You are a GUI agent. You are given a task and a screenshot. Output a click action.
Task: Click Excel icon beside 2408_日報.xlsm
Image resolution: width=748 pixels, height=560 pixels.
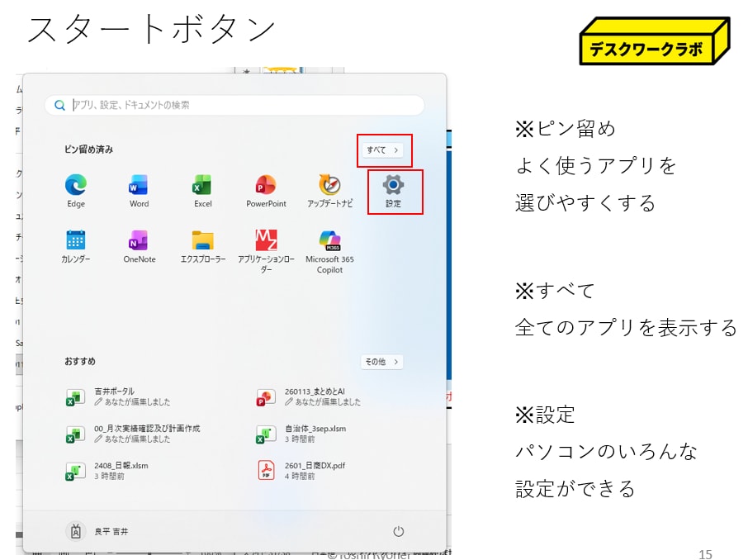(x=75, y=471)
